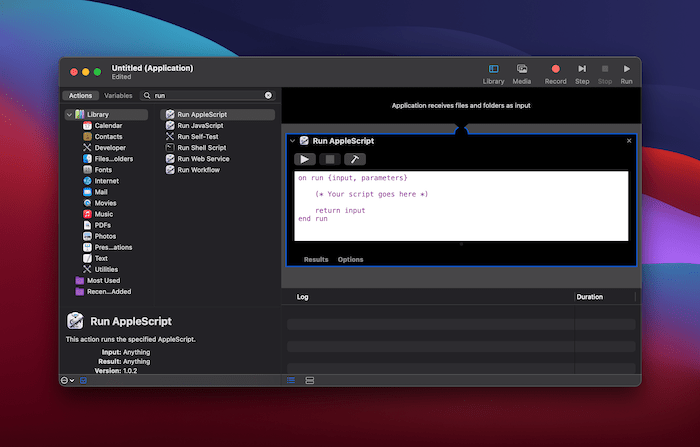The height and width of the screenshot is (447, 700).
Task: Open the Results tab of the action
Action: [316, 259]
